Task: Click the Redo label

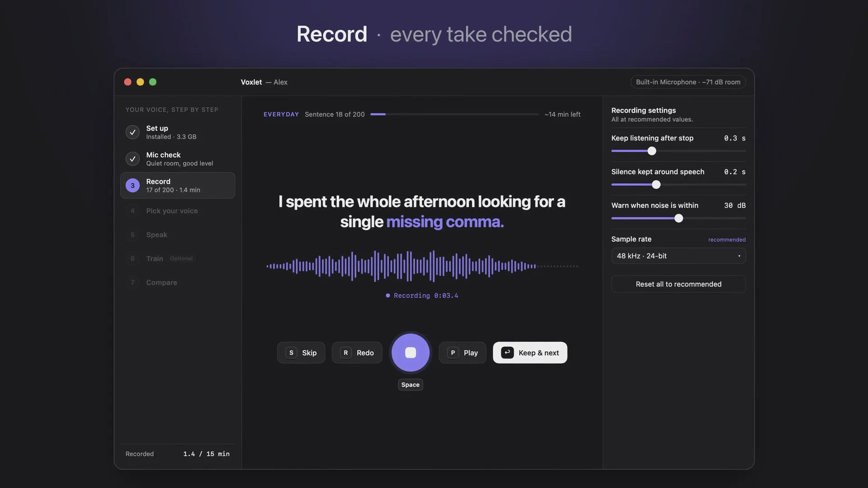Action: point(365,353)
